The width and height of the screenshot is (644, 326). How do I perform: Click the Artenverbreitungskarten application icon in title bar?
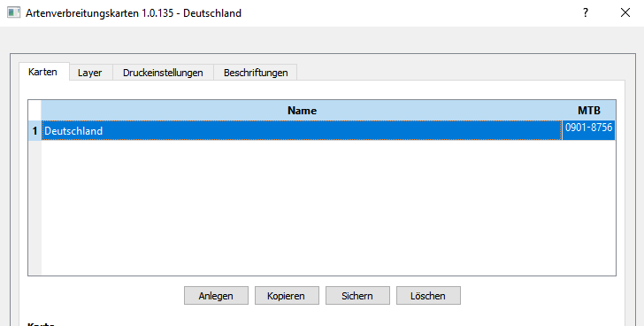coord(13,12)
